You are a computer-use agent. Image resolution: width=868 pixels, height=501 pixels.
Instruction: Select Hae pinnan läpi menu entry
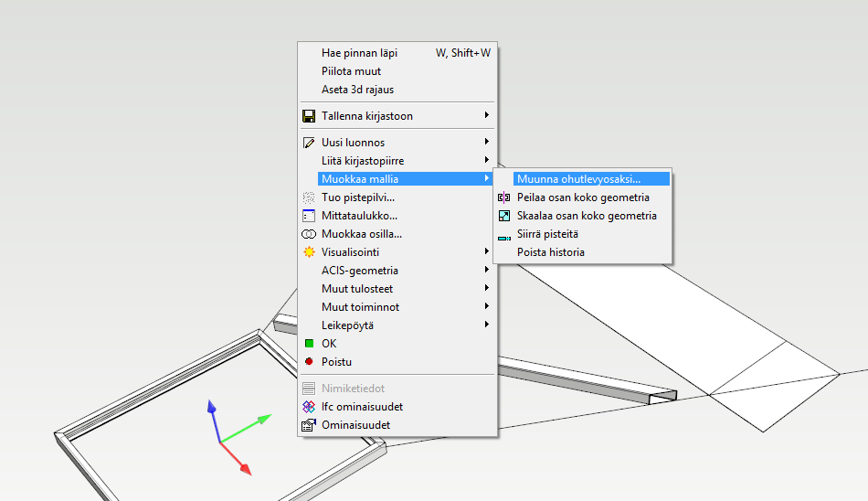point(359,53)
